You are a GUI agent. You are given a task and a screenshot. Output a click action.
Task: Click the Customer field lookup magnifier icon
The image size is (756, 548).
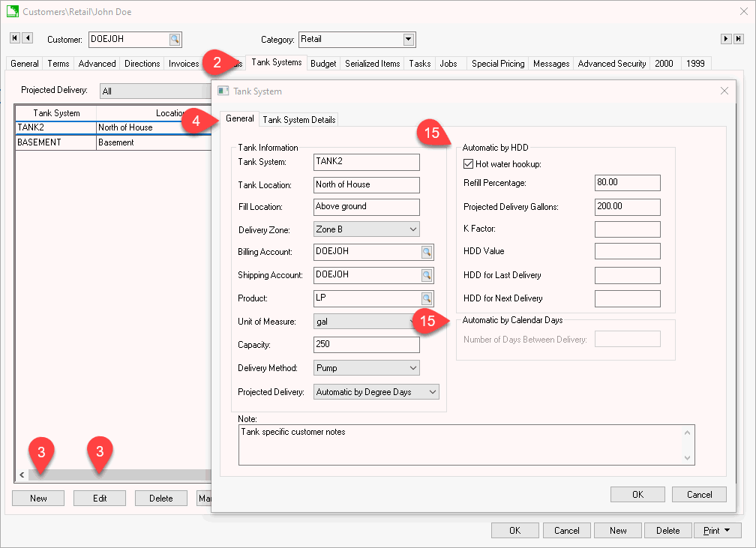[x=174, y=39]
